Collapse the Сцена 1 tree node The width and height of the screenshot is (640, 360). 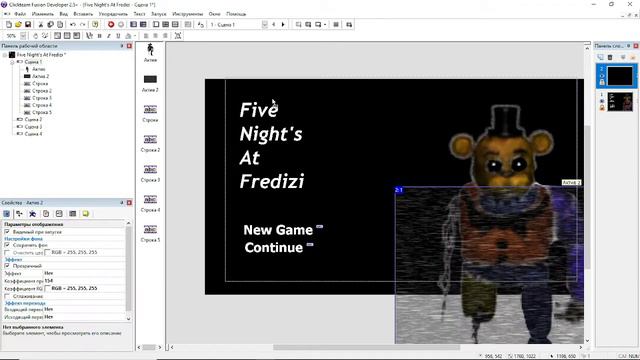coord(12,62)
